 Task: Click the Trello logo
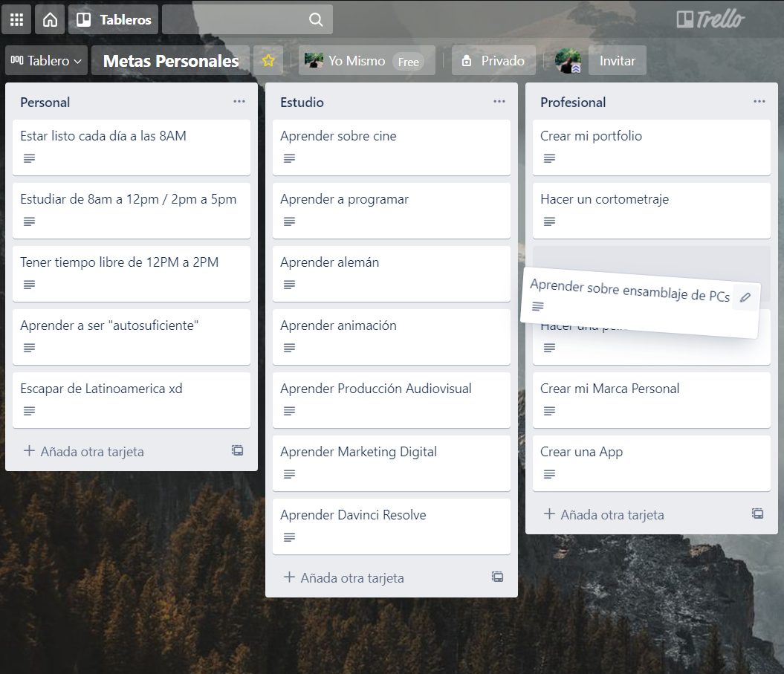(710, 19)
